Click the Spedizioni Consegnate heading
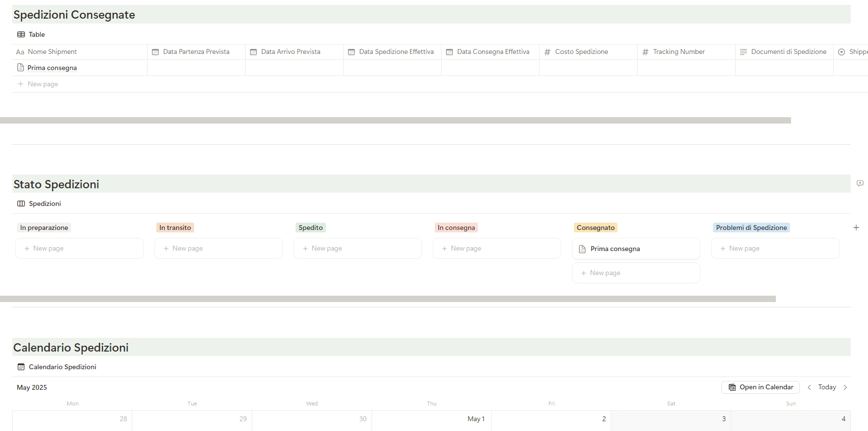Image resolution: width=868 pixels, height=431 pixels. tap(74, 15)
